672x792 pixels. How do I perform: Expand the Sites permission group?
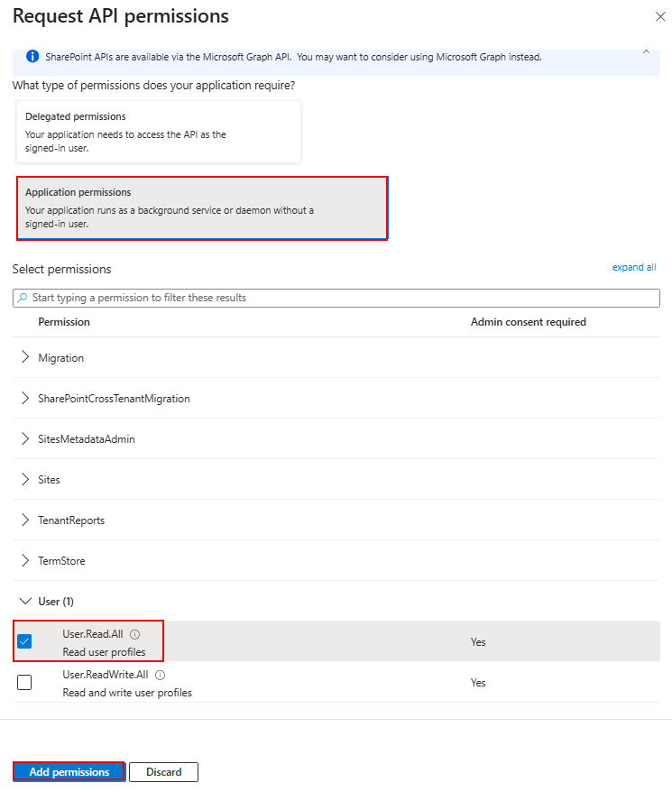[25, 479]
